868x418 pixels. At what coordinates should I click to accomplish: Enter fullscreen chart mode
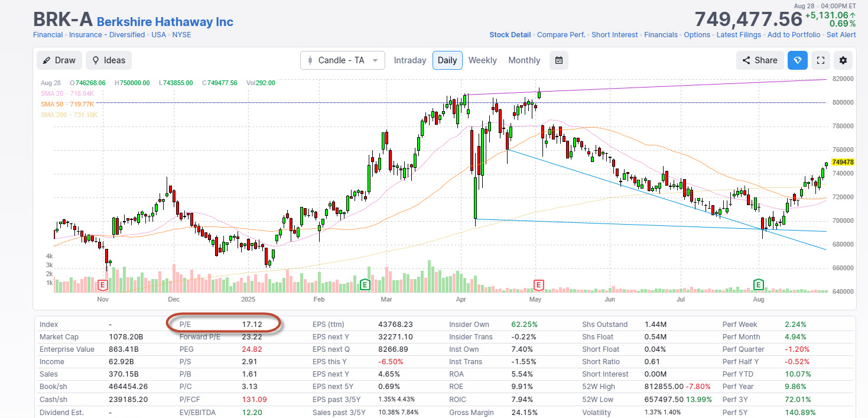pos(820,60)
